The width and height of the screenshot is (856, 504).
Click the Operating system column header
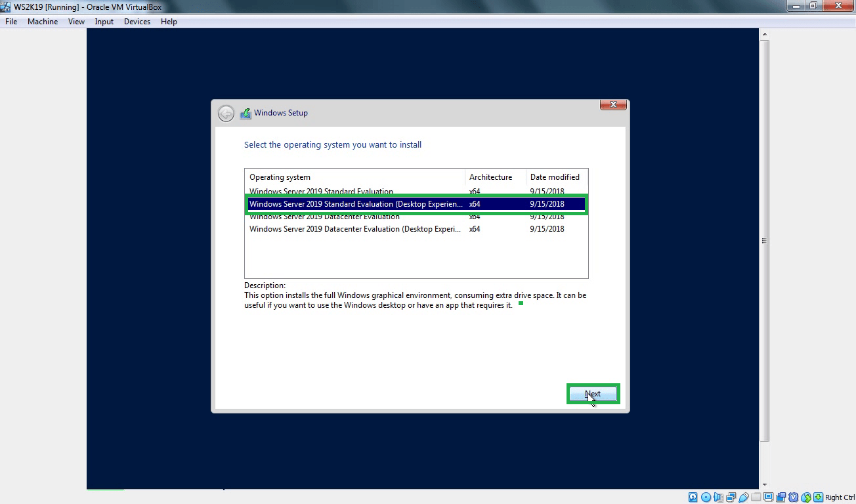(354, 177)
